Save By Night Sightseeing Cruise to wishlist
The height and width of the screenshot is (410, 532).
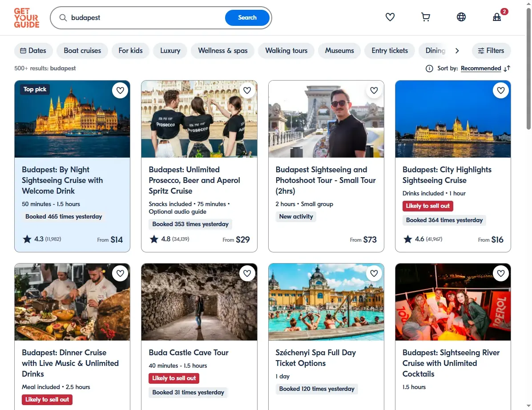120,90
